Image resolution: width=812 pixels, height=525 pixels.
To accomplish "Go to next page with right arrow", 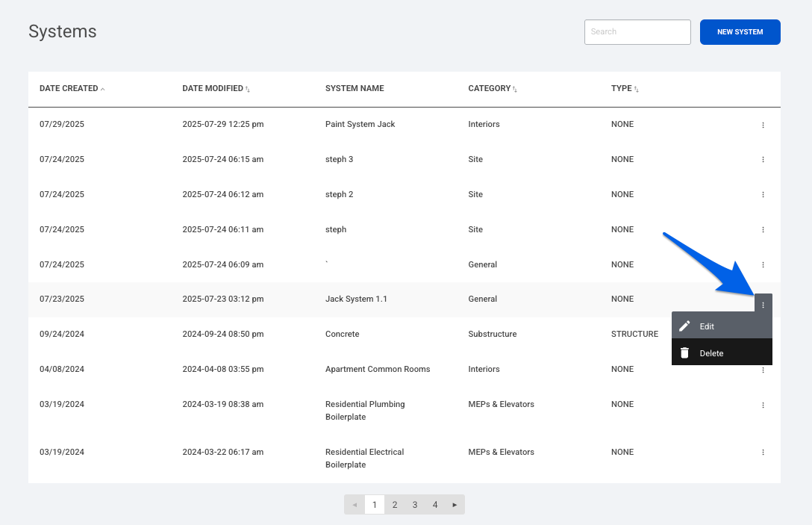I will pos(455,504).
